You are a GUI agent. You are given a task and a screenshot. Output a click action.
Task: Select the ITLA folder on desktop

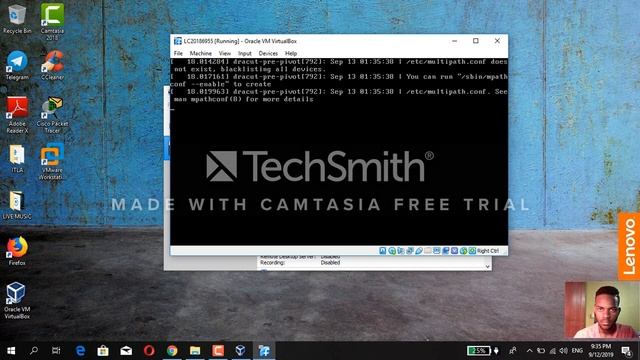pos(17,159)
